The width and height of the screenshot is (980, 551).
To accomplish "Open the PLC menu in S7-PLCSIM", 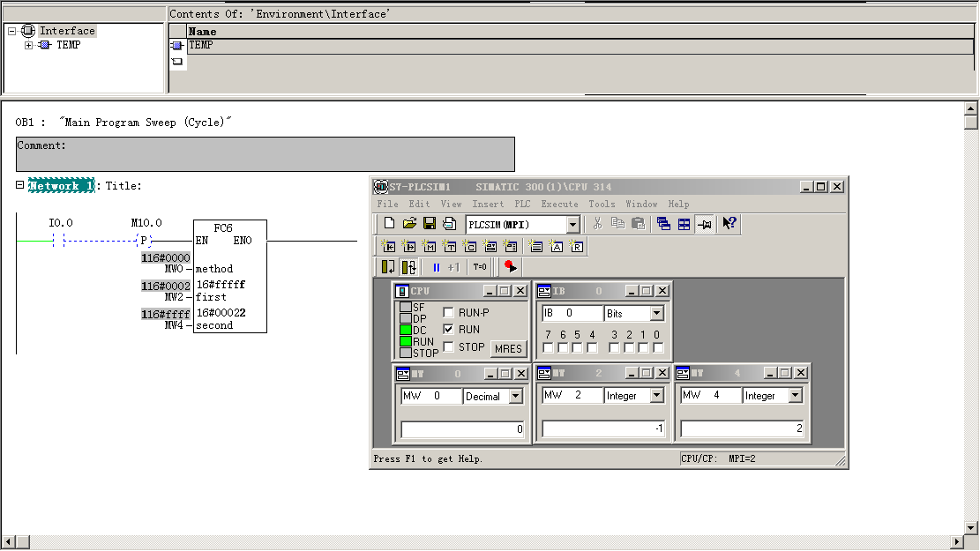I will pos(522,205).
